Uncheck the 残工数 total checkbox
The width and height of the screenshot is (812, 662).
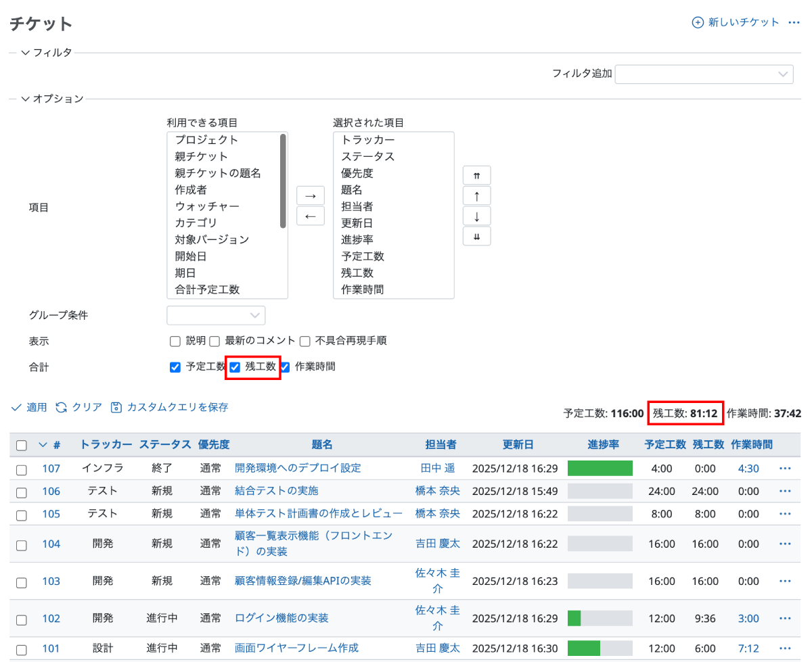(x=235, y=367)
